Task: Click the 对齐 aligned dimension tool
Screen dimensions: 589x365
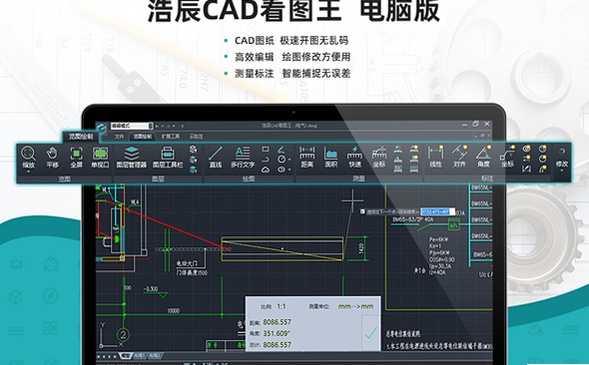Action: click(x=459, y=157)
